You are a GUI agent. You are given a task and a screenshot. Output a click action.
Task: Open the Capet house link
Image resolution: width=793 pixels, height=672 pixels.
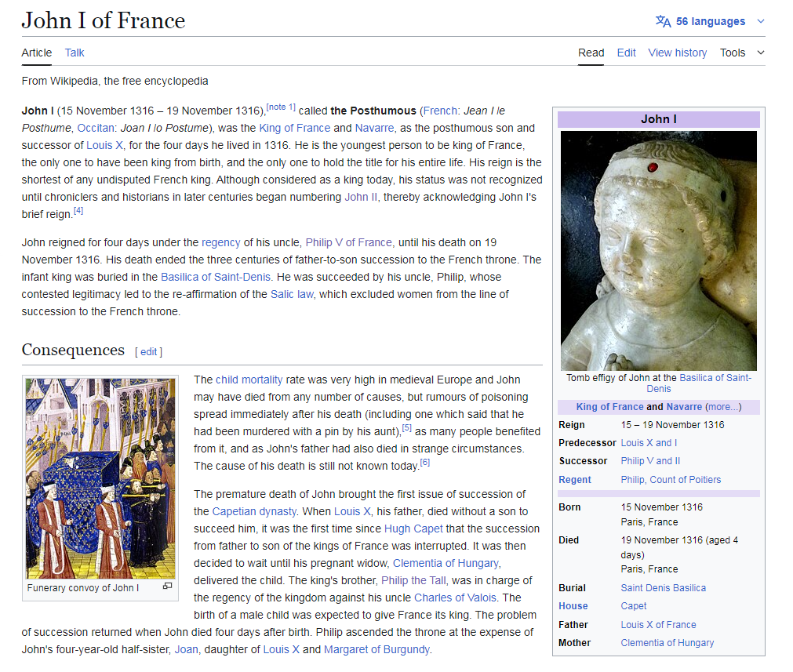pyautogui.click(x=634, y=606)
